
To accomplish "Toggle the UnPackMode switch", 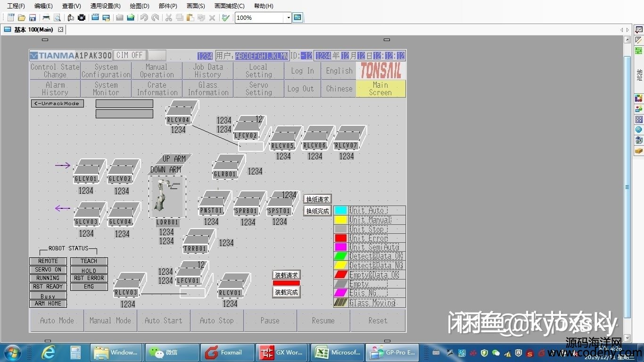I will point(58,103).
